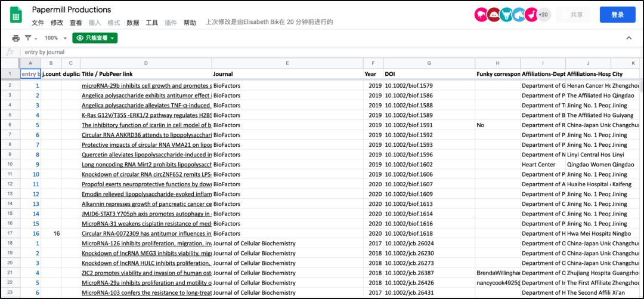Click the Guangzhou city cell
The image size is (644, 299).
pyautogui.click(x=625, y=273)
